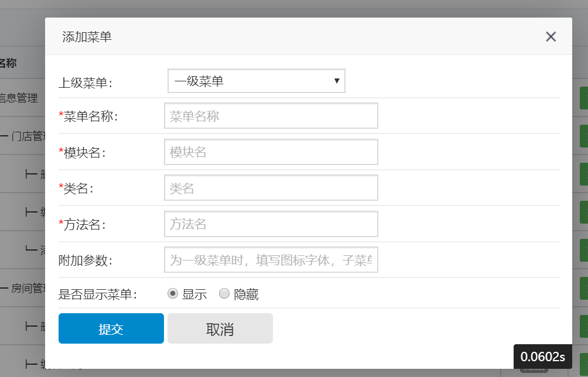Click the 取消 button
This screenshot has height=377, width=588.
pyautogui.click(x=220, y=328)
